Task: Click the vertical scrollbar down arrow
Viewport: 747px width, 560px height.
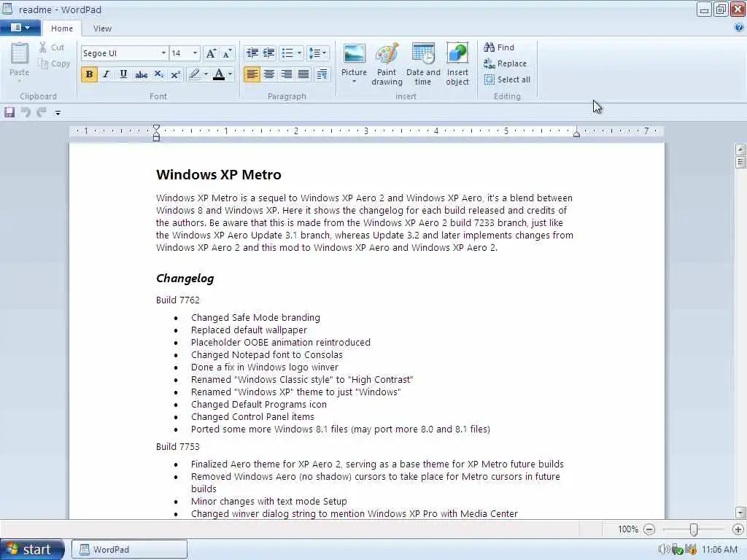Action: click(740, 513)
